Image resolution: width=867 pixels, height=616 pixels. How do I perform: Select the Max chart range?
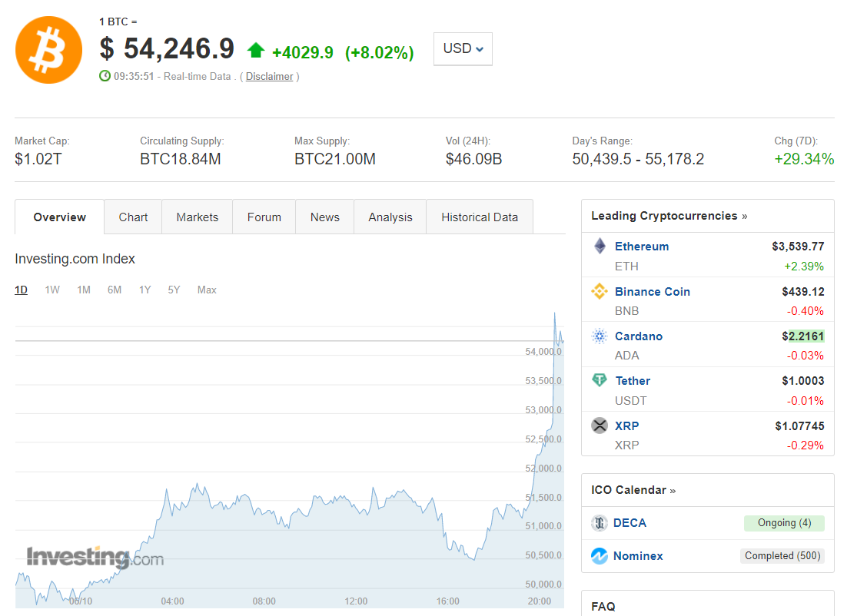tap(207, 290)
